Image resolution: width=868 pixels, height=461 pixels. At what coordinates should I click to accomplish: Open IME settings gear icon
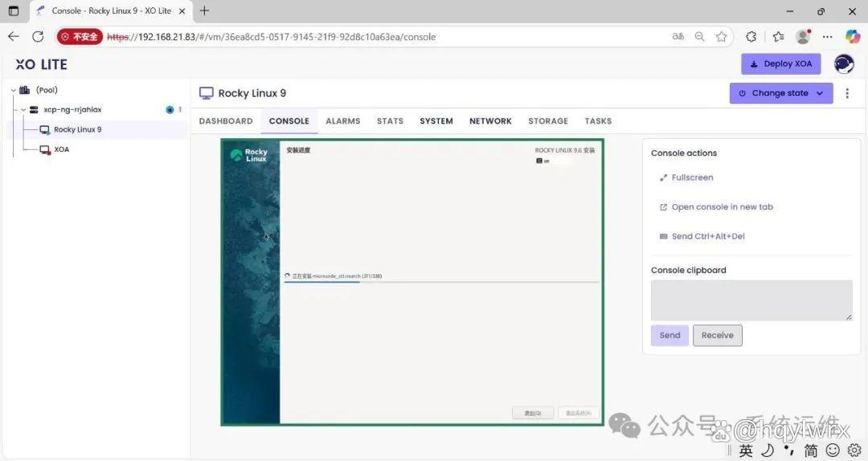(x=854, y=451)
